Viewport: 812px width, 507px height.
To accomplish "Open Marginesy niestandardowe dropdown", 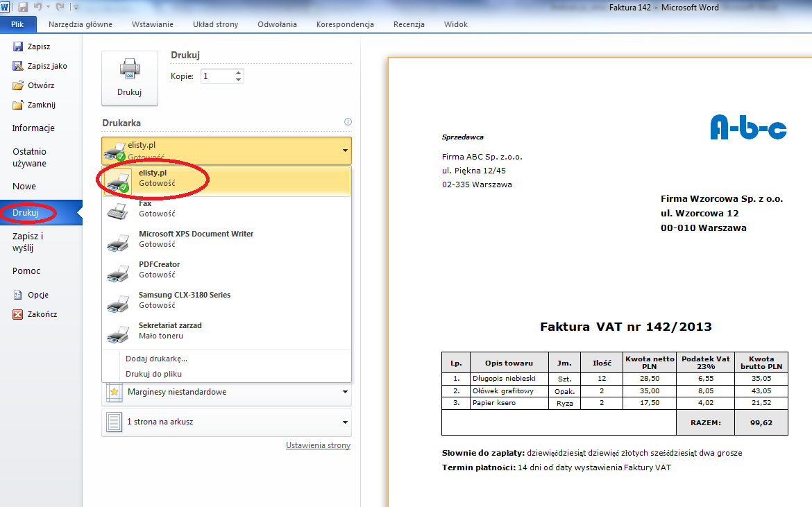I will click(226, 392).
